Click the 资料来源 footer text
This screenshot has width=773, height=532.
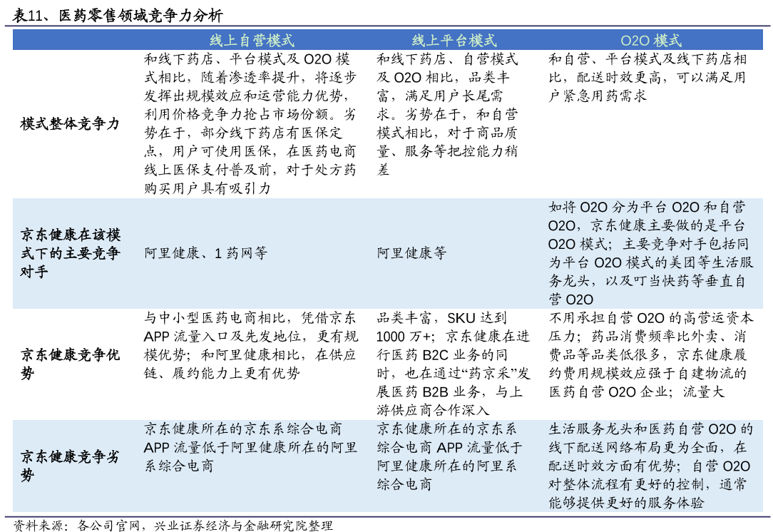click(41, 526)
